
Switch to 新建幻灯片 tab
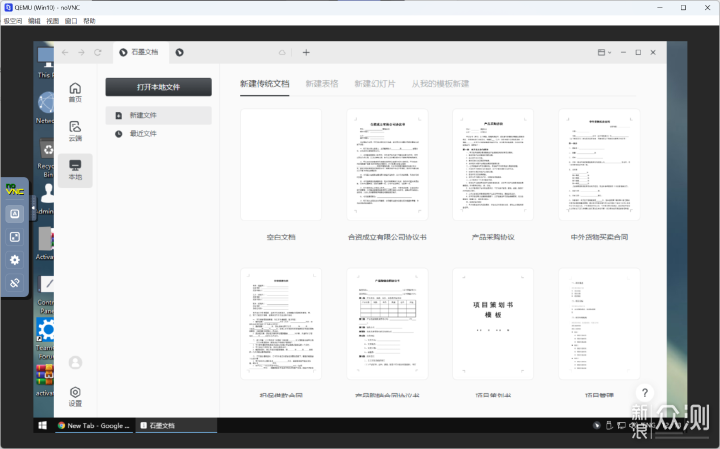[x=375, y=84]
